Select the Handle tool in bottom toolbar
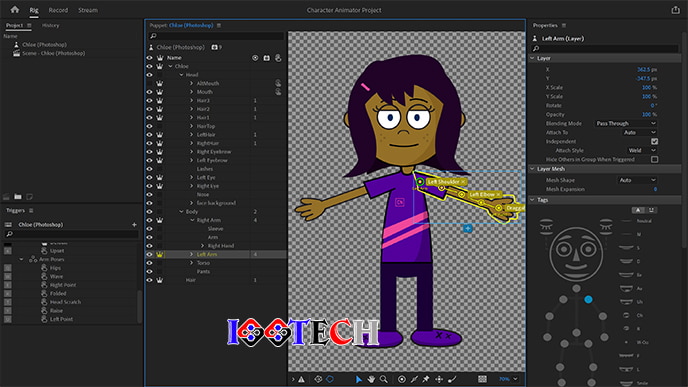Screen dimensions: 688x387 [x=401, y=379]
